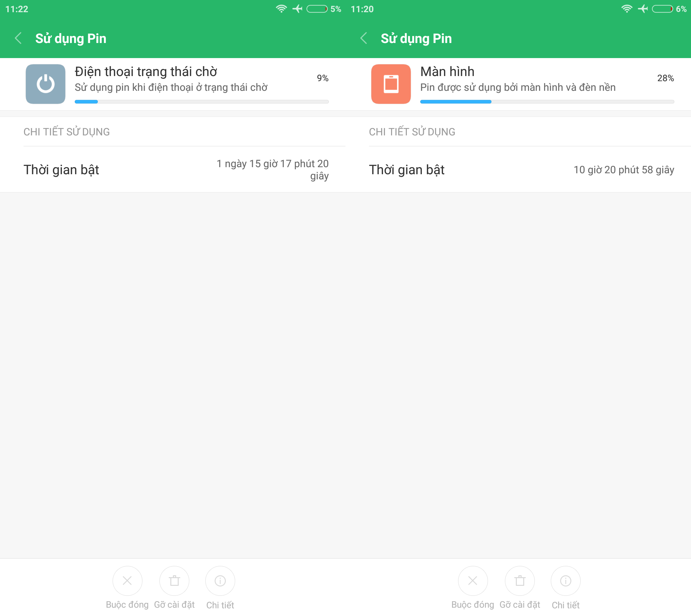Screen dimensions: 691x616
Task: Tap Buộc đóng X icon on left screen
Action: 127,581
